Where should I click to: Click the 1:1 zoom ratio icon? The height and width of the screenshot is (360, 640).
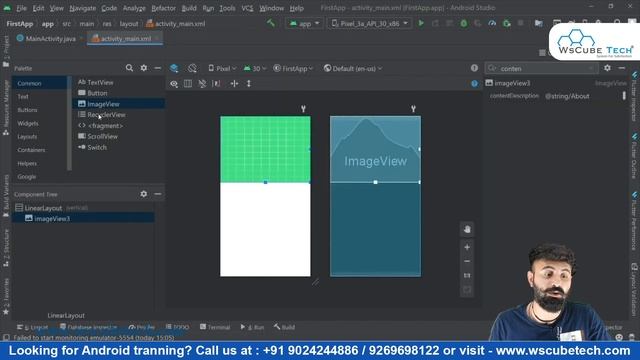(x=467, y=276)
